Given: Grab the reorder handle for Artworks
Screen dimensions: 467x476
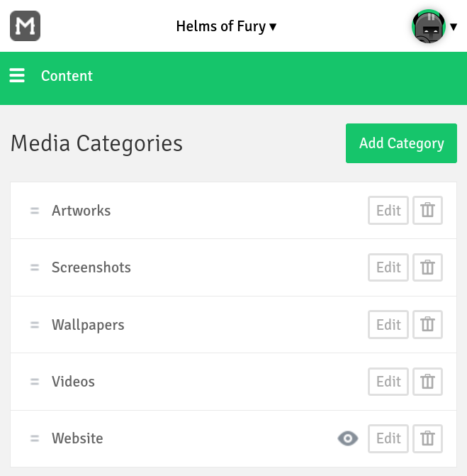Looking at the screenshot, I should [x=35, y=211].
